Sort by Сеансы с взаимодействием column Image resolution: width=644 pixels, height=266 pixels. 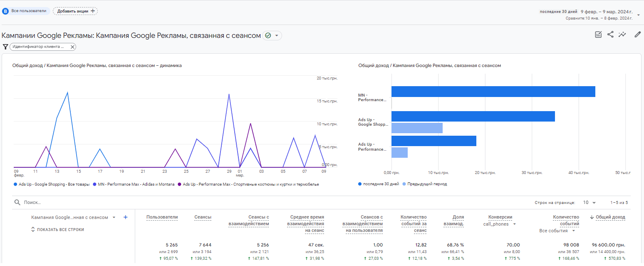pyautogui.click(x=249, y=220)
